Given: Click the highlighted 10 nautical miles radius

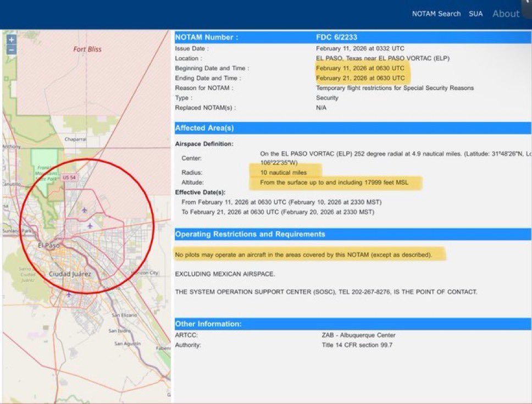Looking at the screenshot, I should point(284,173).
